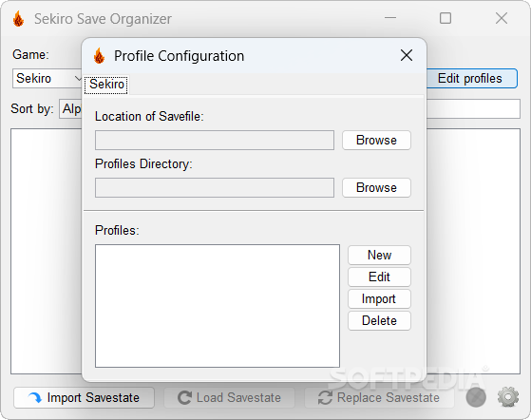Close the Sekiro Save Organizer window
The width and height of the screenshot is (531, 420).
(502, 18)
